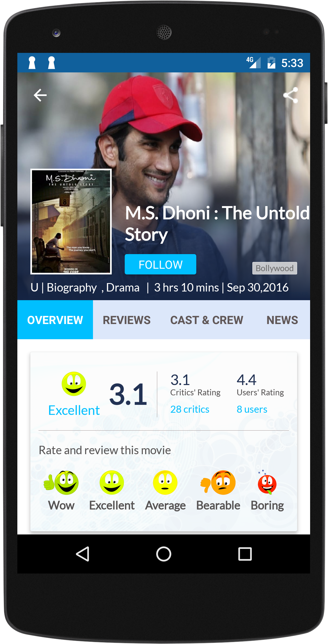Tap the back arrow icon
328x644 pixels.
click(x=40, y=95)
